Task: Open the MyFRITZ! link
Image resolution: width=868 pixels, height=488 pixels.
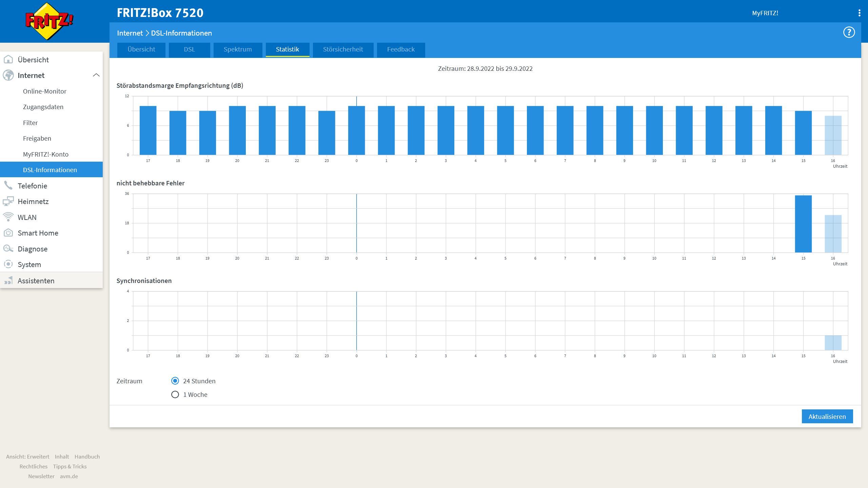Action: 765,13
